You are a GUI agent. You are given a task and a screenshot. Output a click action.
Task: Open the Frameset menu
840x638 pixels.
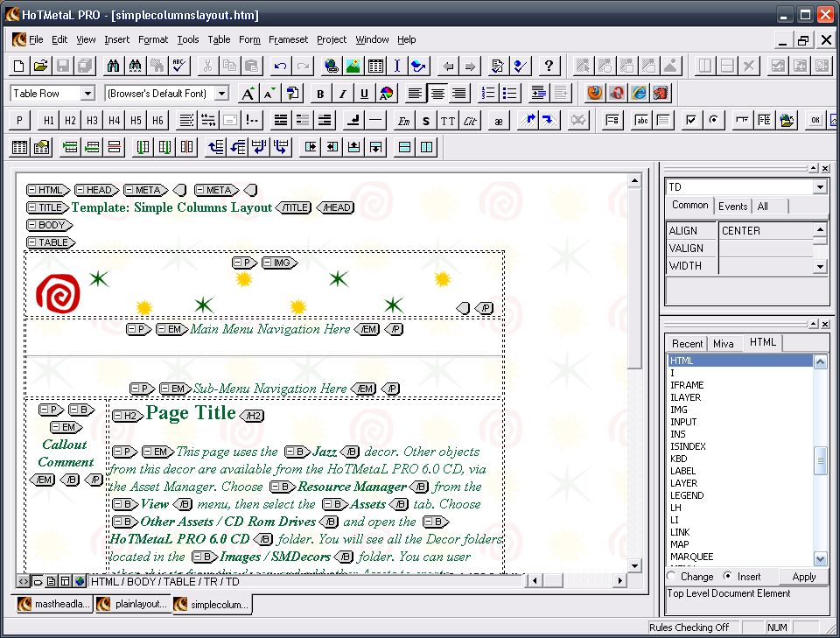288,39
